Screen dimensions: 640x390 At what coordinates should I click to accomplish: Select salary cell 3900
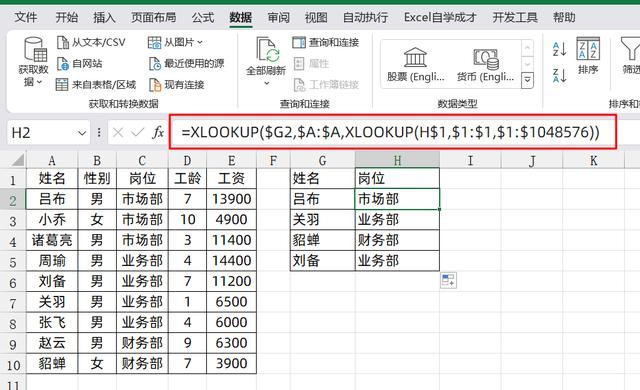point(231,363)
